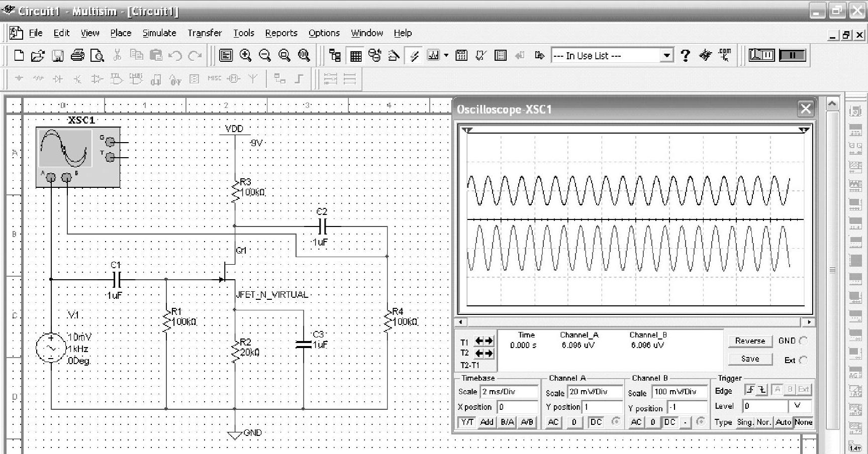Image resolution: width=868 pixels, height=454 pixels.
Task: Select the Ext radio button
Action: point(803,360)
